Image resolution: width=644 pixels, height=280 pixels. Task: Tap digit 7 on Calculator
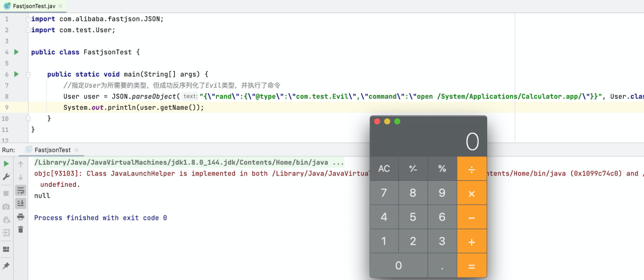pos(385,193)
